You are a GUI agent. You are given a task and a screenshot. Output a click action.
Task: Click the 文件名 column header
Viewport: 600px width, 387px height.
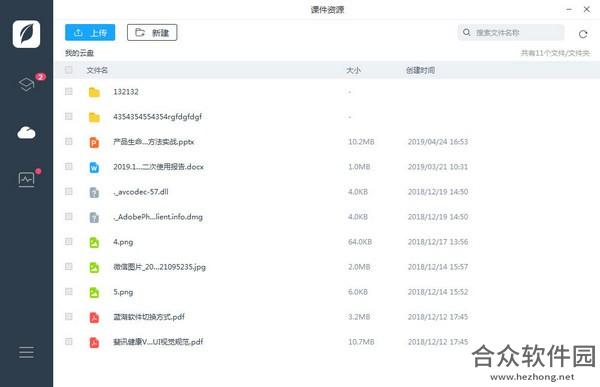pyautogui.click(x=97, y=70)
